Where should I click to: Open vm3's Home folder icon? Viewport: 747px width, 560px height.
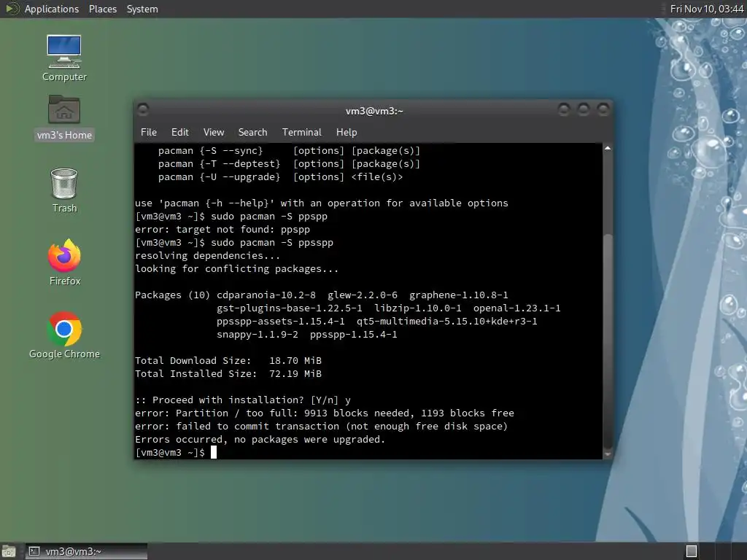click(64, 117)
